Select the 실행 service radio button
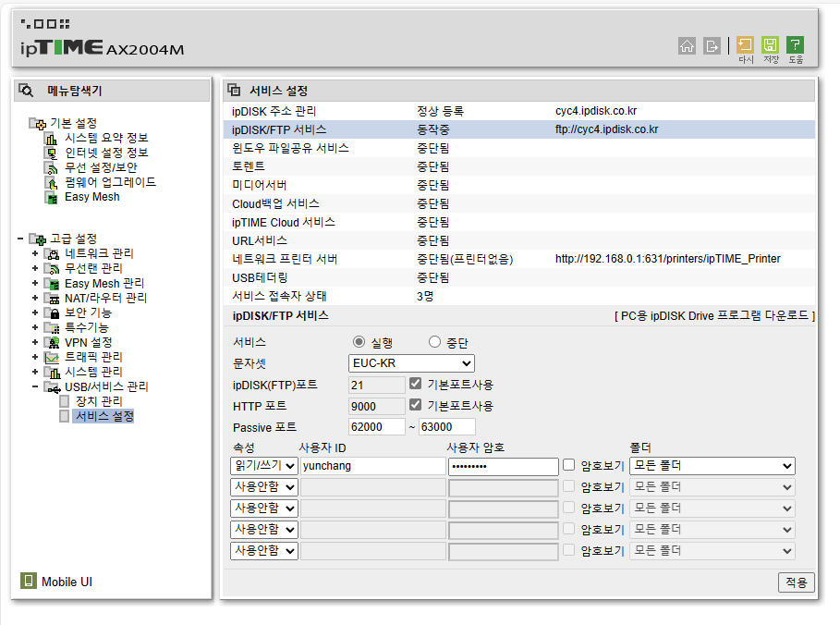This screenshot has height=625, width=840. [359, 342]
